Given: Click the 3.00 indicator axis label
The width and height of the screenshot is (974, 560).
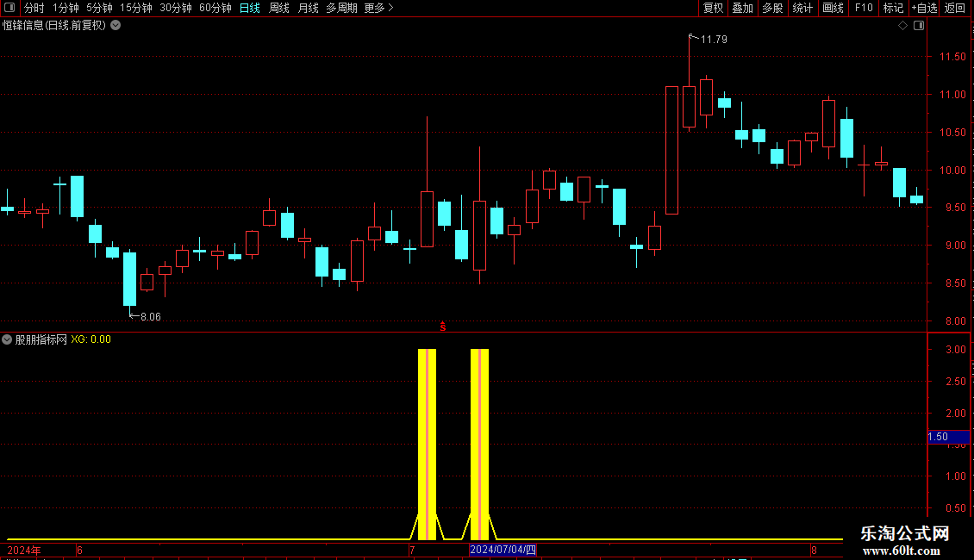Looking at the screenshot, I should [x=955, y=350].
